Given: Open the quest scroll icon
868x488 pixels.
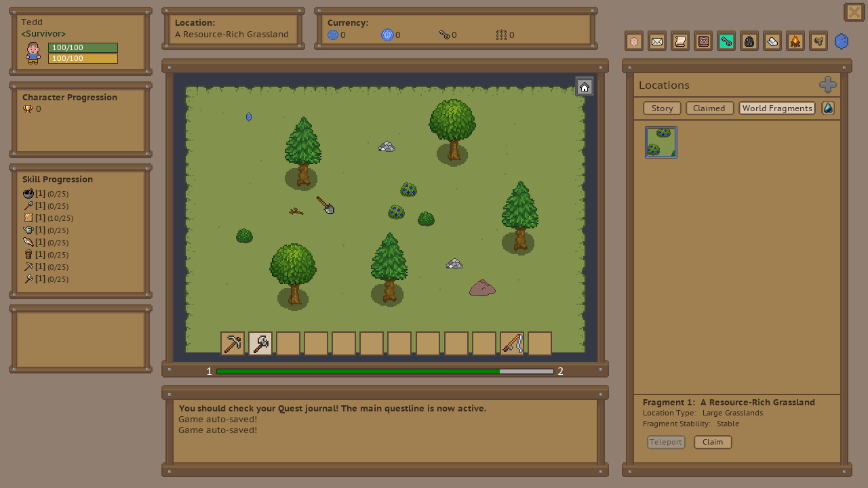Looking at the screenshot, I should [x=679, y=41].
